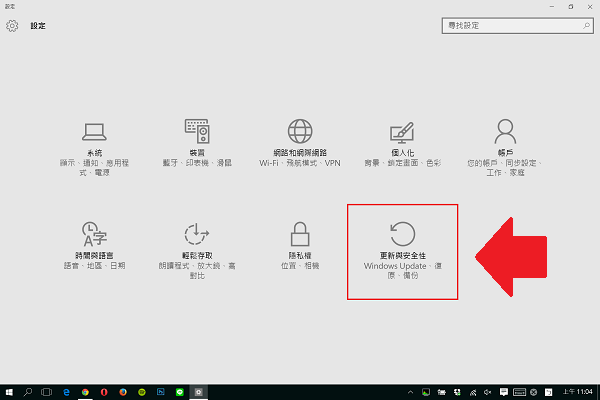Image resolution: width=600 pixels, height=400 pixels.
Task: Open 更新與安全性 settings
Action: click(x=402, y=250)
